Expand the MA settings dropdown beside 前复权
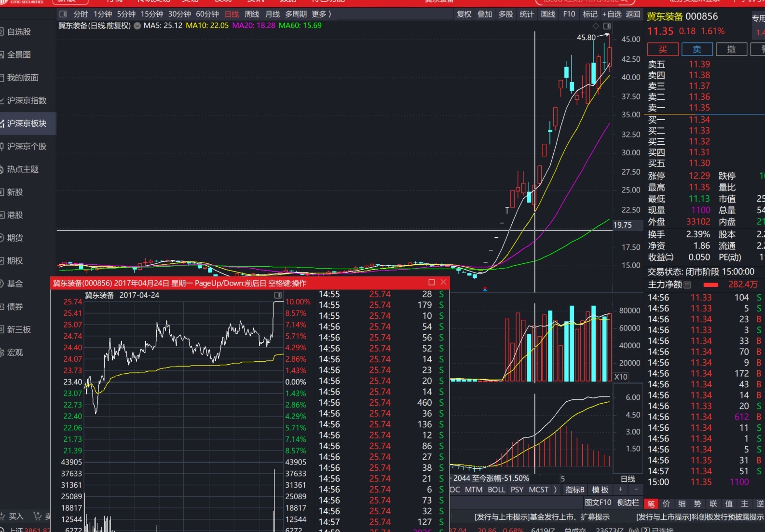 (137, 26)
